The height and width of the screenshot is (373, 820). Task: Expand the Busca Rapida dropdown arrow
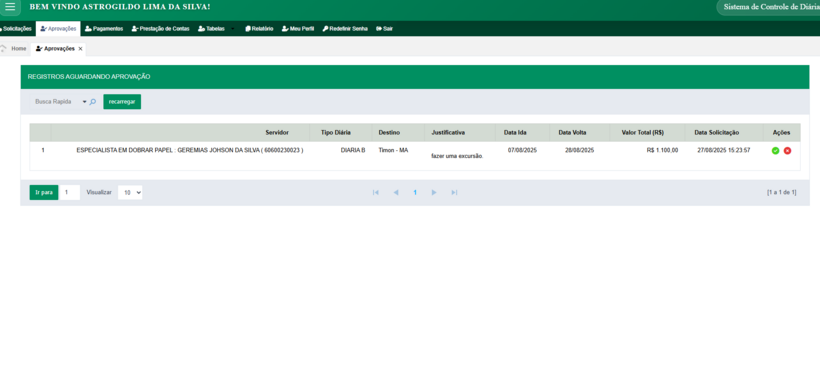click(85, 102)
